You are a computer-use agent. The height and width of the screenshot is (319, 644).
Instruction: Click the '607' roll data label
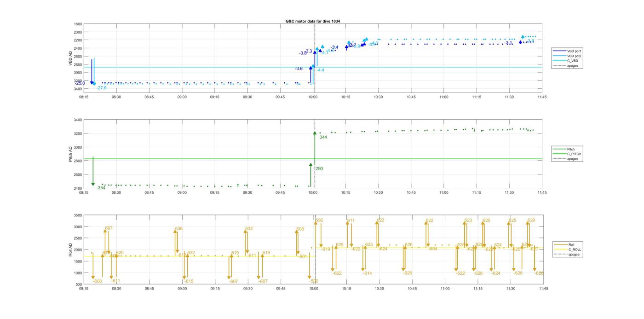(x=109, y=228)
